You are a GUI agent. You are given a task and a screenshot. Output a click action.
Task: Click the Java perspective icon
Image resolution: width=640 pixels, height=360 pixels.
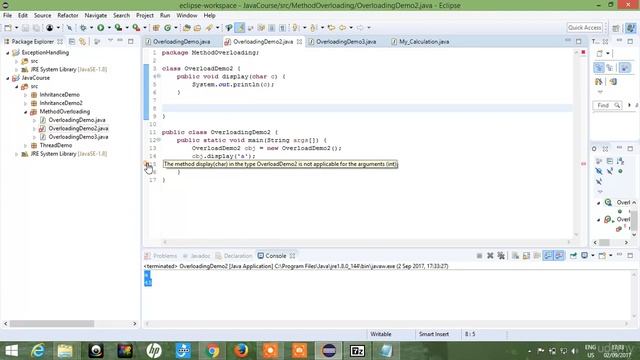pos(631,28)
